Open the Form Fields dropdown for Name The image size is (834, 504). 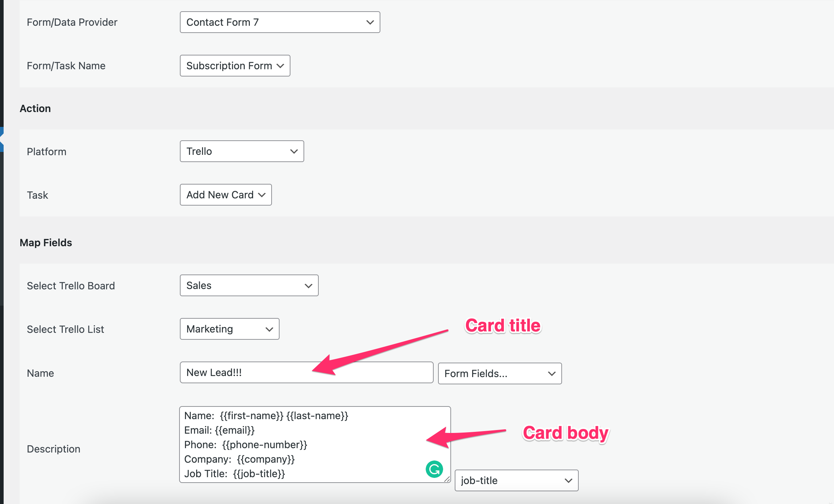coord(499,373)
